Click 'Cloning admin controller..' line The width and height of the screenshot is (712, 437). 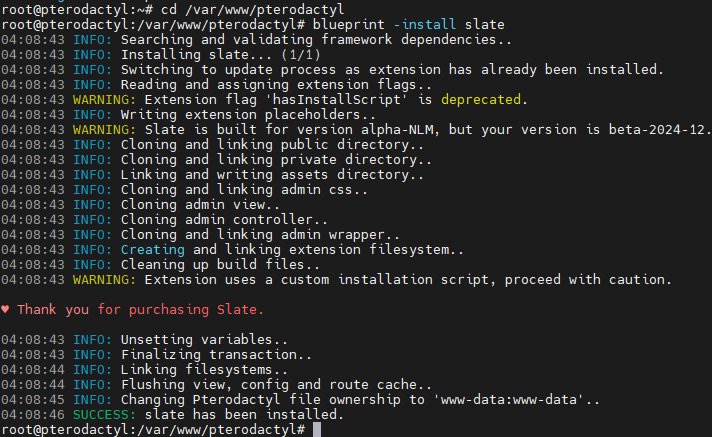224,219
